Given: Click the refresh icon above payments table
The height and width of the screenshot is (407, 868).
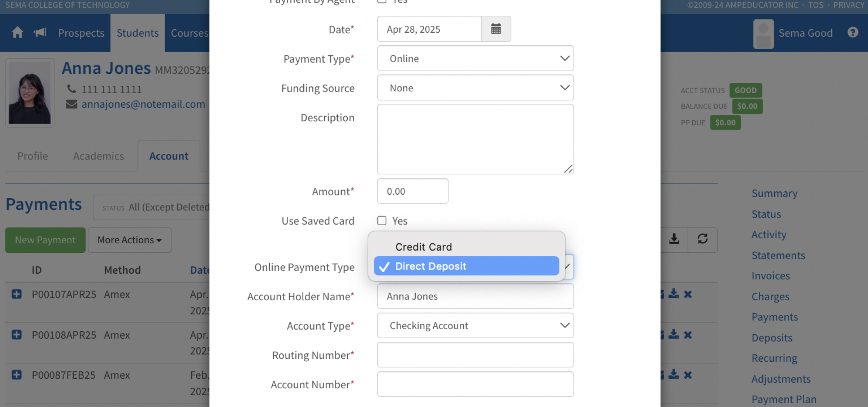Looking at the screenshot, I should [702, 239].
